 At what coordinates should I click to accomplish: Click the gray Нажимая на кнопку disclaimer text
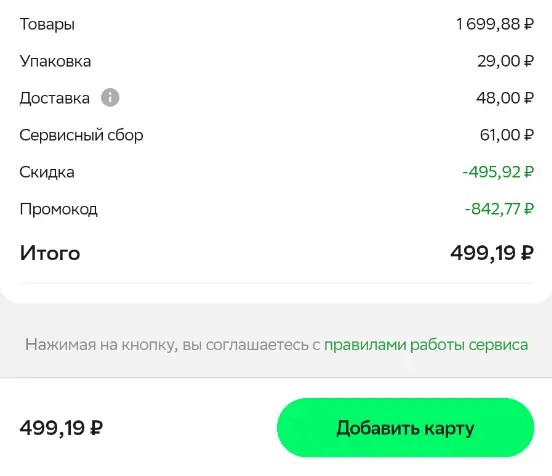[x=172, y=345]
